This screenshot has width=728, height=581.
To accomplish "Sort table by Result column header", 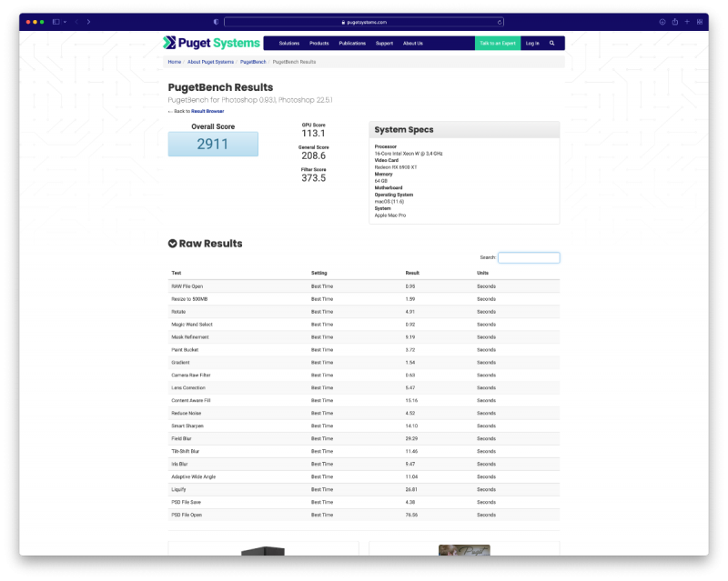I will point(412,273).
